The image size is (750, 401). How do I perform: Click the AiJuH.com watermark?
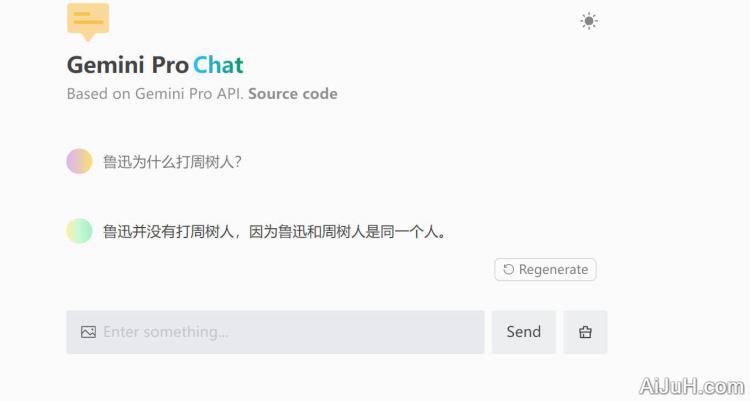(690, 386)
